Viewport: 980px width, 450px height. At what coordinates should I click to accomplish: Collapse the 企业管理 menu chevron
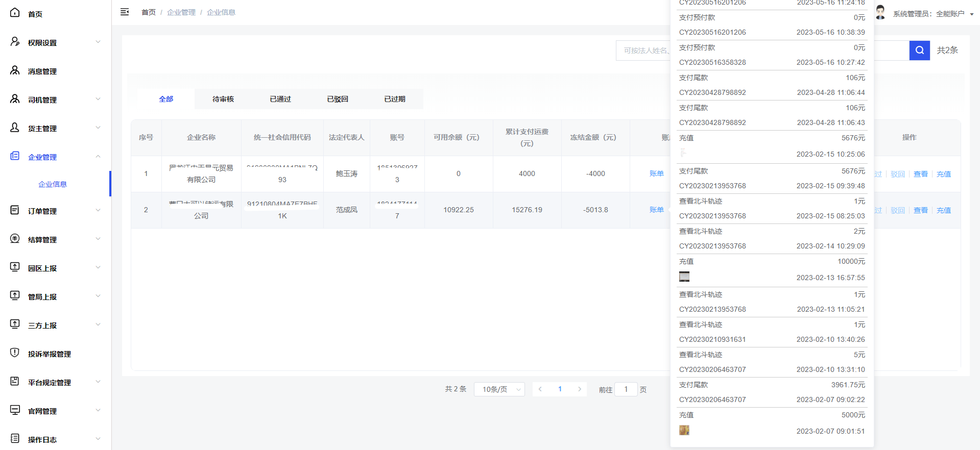coord(98,156)
